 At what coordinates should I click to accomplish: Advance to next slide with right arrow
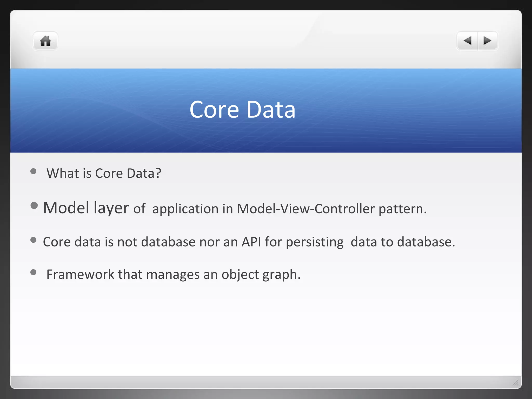pyautogui.click(x=488, y=41)
